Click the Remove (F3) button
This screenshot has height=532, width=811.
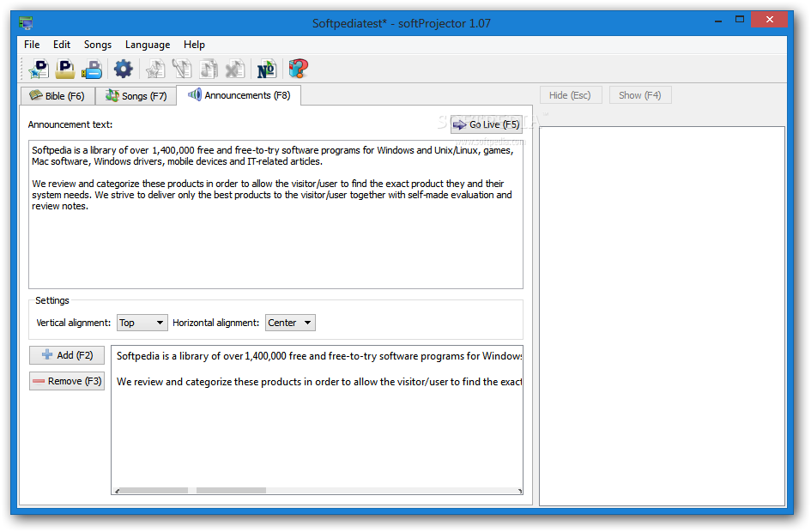(x=67, y=381)
